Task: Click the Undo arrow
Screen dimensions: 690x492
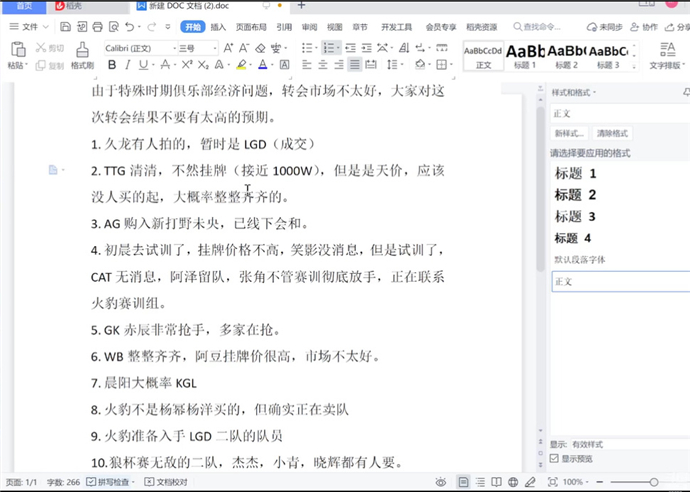Action: [129, 27]
